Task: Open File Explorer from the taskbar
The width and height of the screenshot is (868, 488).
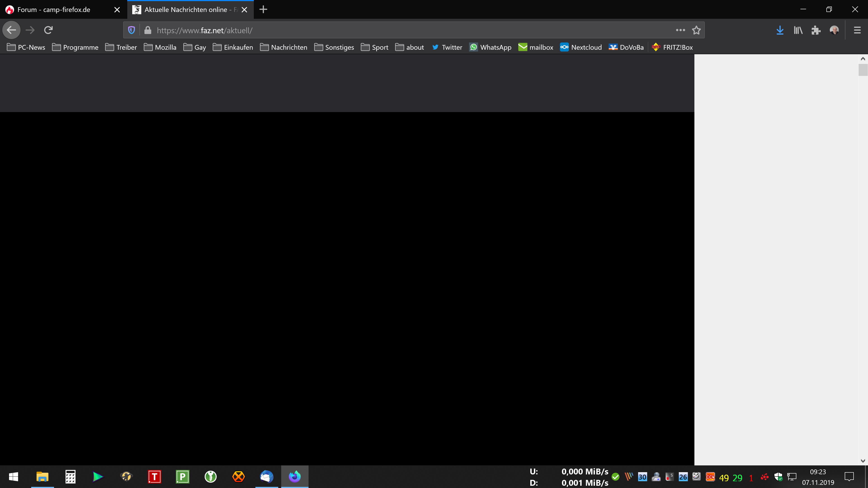Action: 42,476
